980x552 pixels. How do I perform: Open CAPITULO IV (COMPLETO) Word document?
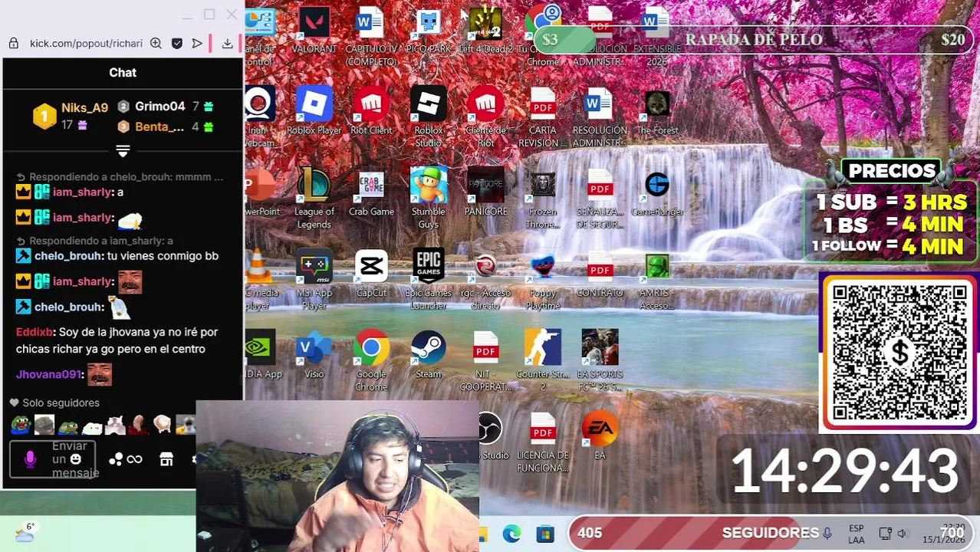[371, 36]
